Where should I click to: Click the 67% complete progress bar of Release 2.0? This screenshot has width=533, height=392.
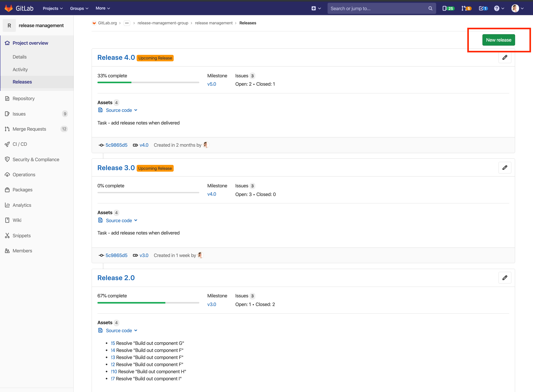click(x=148, y=302)
